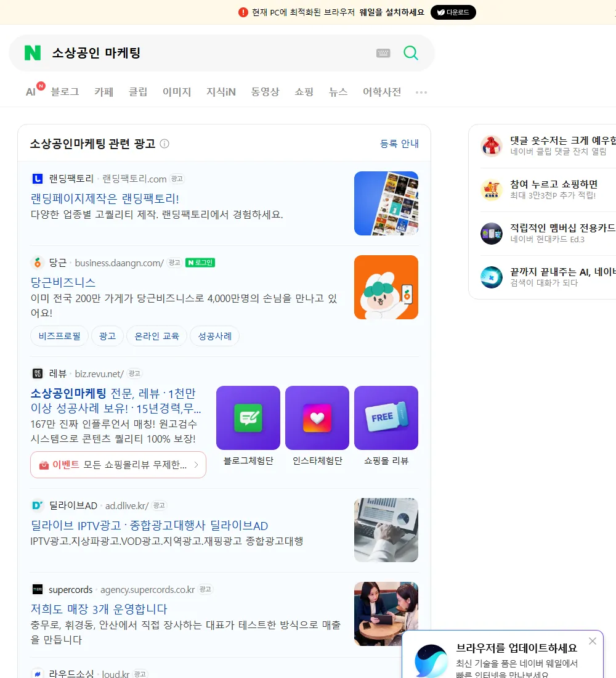
Task: Switch to the 동영상 tab
Action: pyautogui.click(x=265, y=92)
